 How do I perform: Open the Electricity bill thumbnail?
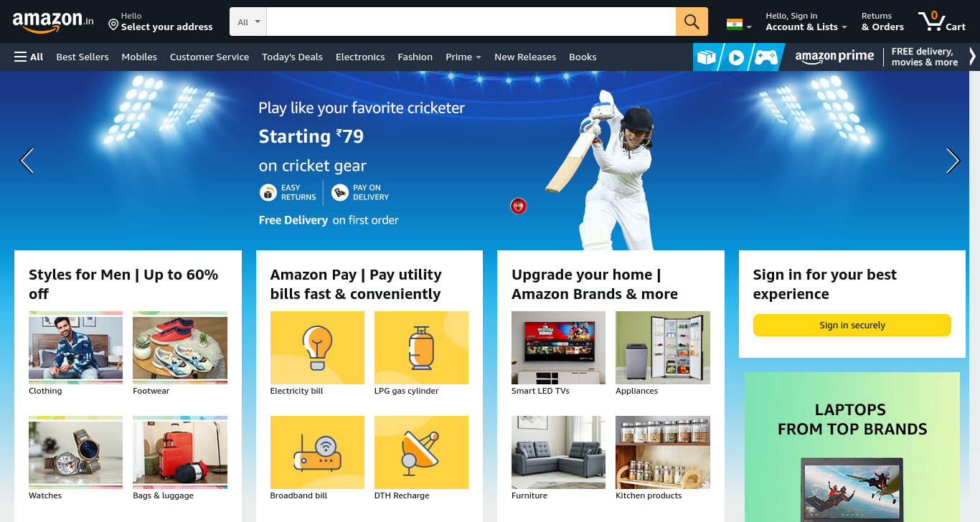(x=317, y=348)
